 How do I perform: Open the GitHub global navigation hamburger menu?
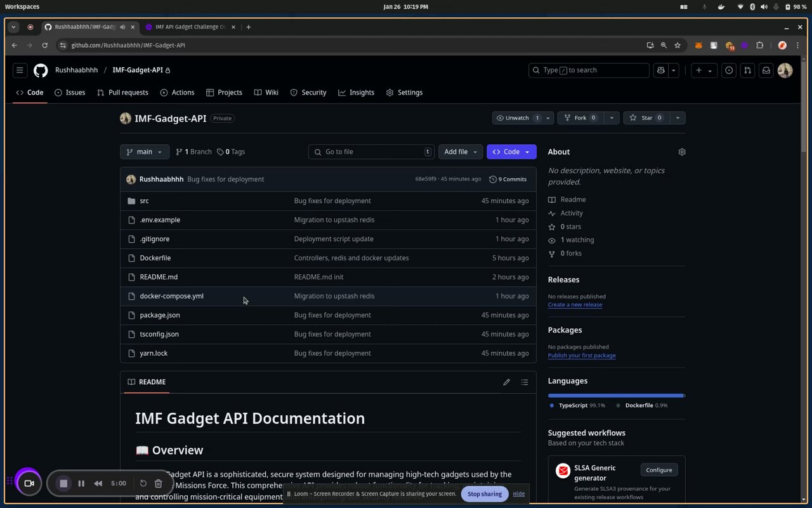[x=20, y=70]
